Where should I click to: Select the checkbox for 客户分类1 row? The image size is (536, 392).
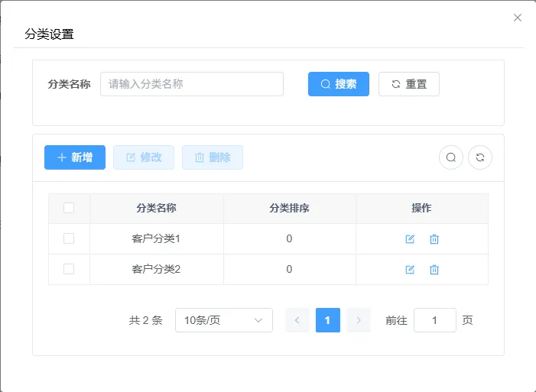(x=69, y=238)
